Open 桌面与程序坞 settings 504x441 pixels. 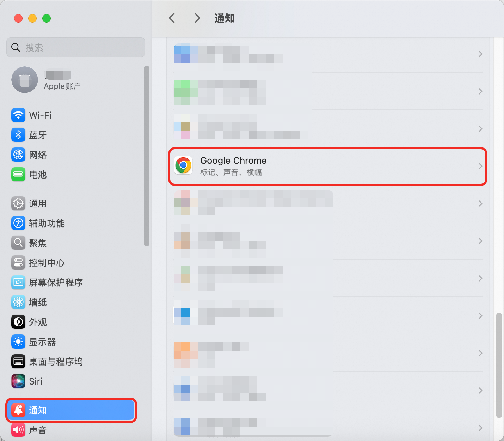56,362
